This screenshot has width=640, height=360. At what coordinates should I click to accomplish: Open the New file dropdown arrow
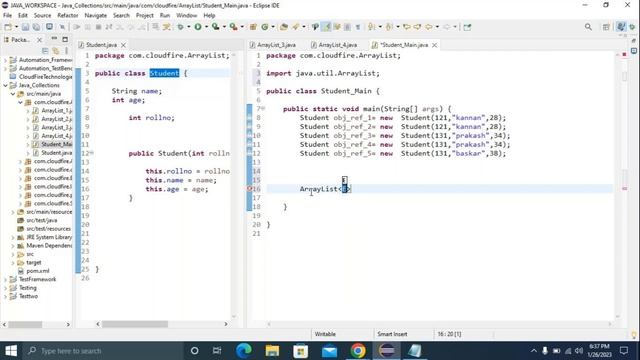pyautogui.click(x=16, y=27)
